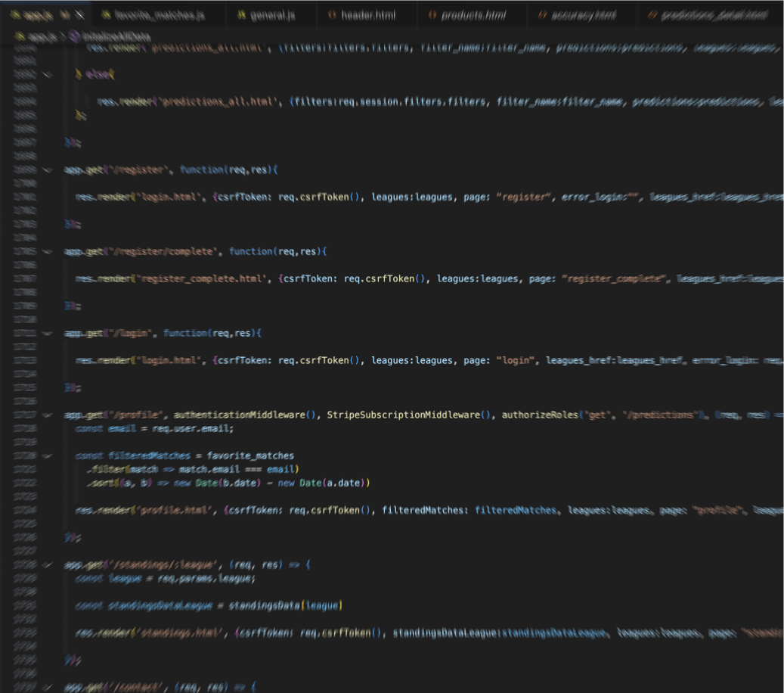Fold the '/standings/:league' route block
The image size is (784, 693).
click(48, 564)
